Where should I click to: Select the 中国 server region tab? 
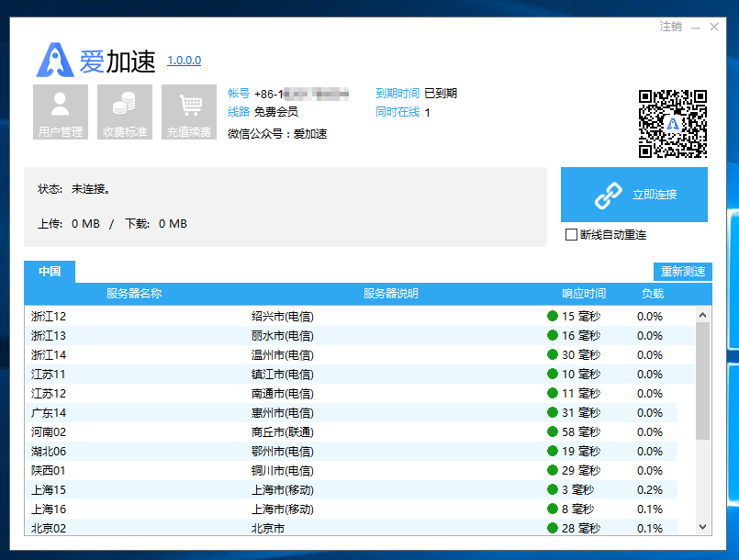pyautogui.click(x=49, y=272)
